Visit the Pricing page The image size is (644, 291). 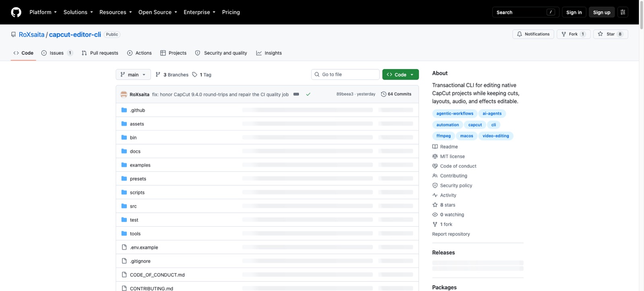pyautogui.click(x=231, y=12)
